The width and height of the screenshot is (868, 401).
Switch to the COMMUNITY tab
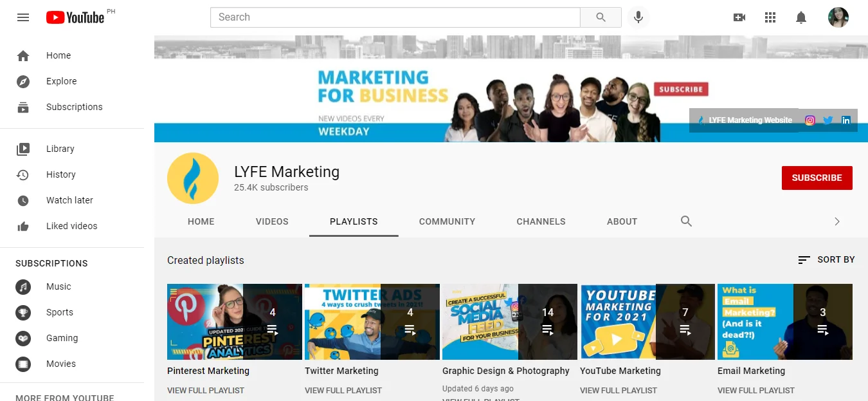point(447,221)
